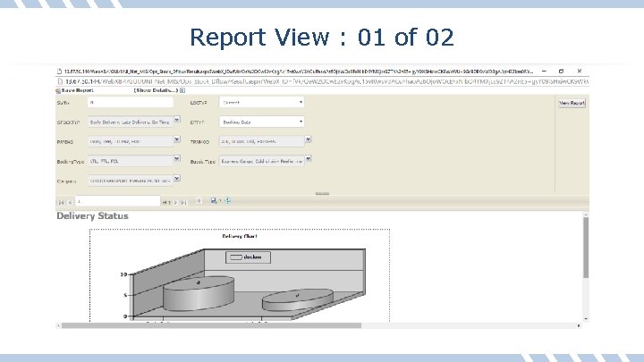Screen dimensions: 644x362
Task: Minimize the browser window
Action: (x=544, y=71)
